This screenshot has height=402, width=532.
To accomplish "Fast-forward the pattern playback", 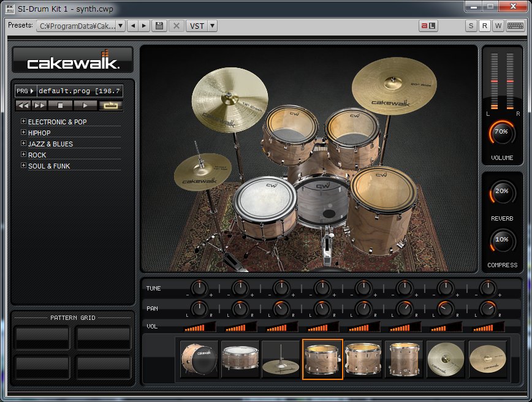I will pos(39,105).
